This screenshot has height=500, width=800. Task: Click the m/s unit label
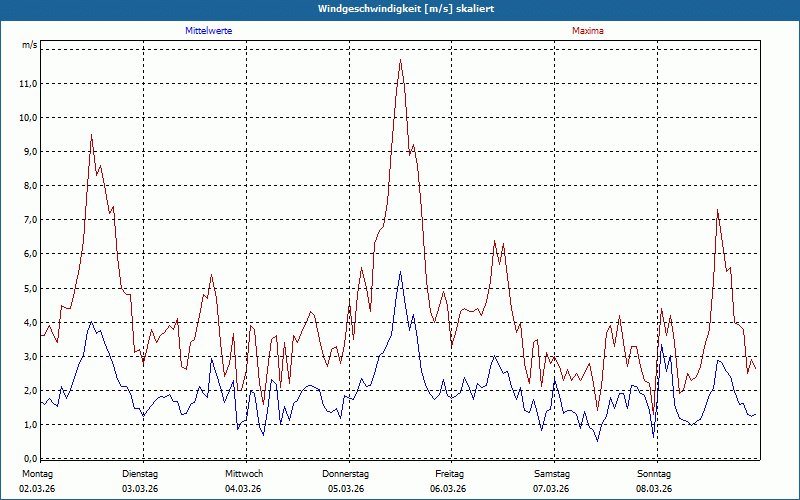[30, 45]
